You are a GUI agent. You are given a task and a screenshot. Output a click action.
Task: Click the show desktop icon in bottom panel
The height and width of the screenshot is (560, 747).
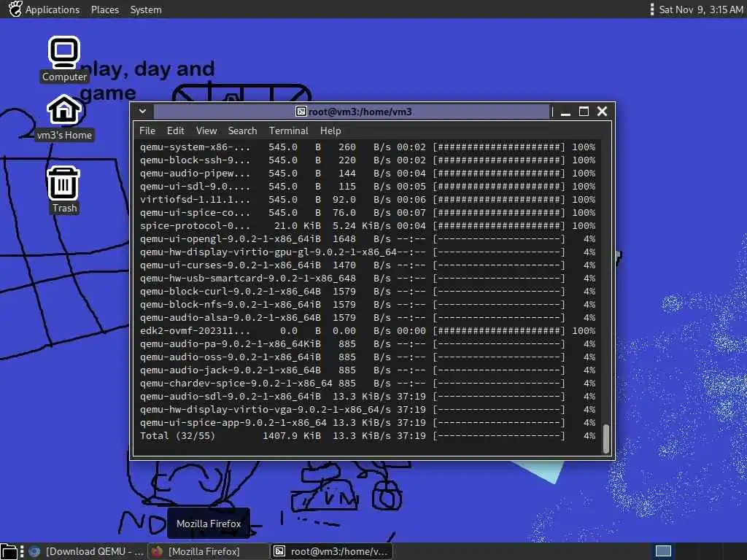tap(9, 551)
